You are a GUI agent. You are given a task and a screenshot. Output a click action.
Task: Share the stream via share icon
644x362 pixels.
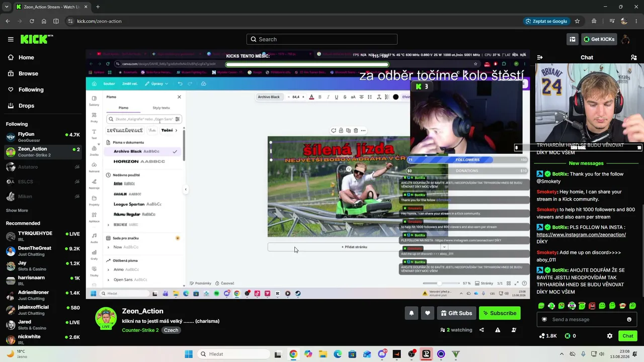click(481, 330)
